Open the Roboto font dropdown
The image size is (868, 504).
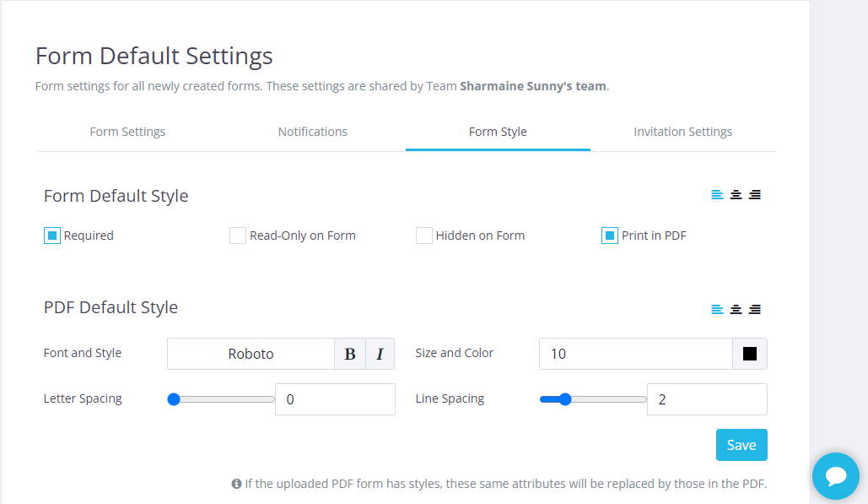(251, 354)
